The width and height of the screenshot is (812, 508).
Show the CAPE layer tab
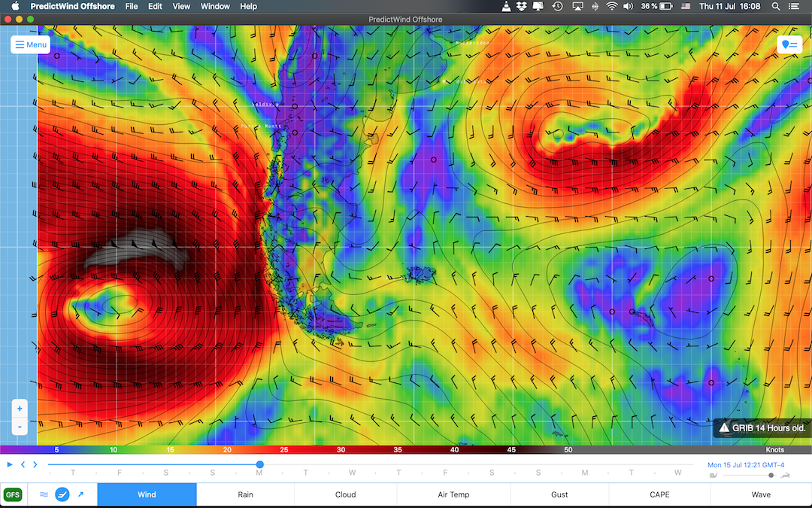659,494
